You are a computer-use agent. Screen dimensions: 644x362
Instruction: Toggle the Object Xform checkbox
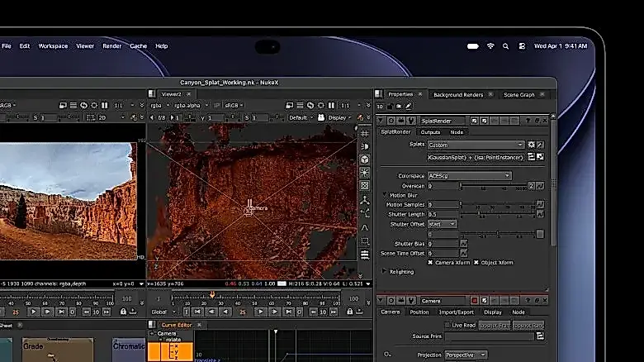click(x=476, y=263)
